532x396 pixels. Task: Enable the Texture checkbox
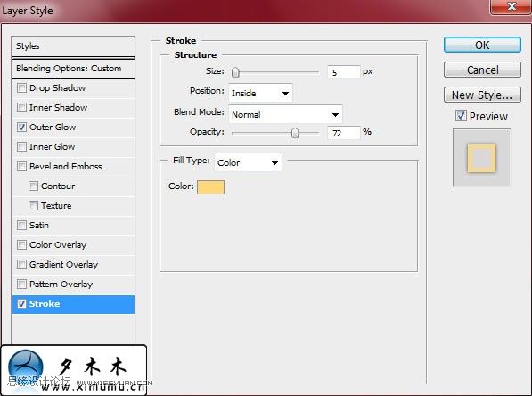(x=33, y=206)
